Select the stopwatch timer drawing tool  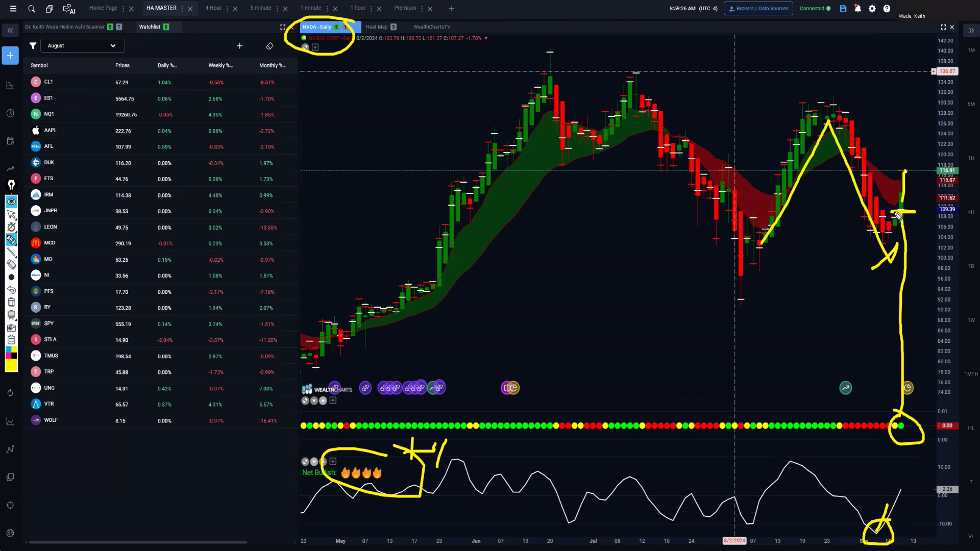[11, 227]
